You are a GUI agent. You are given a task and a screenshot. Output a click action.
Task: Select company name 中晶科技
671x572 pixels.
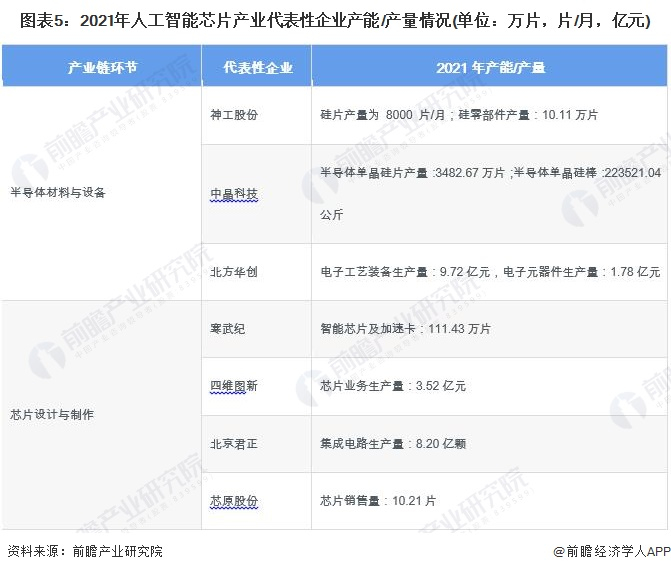[x=234, y=194]
